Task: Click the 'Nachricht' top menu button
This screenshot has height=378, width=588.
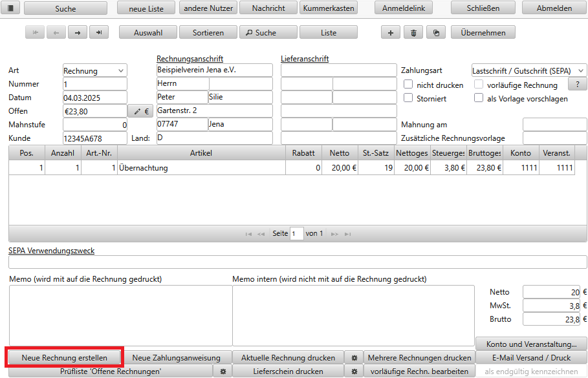Action: [268, 8]
